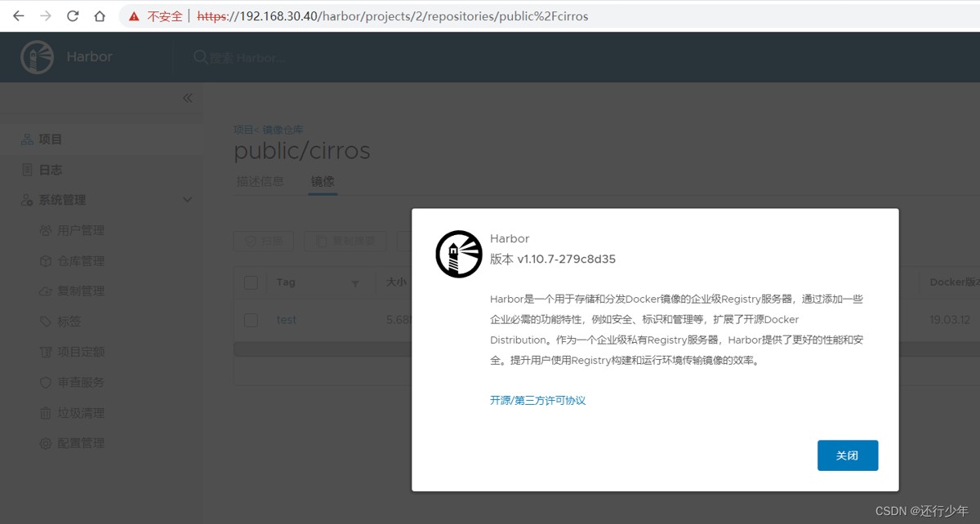Open 仓库管理 in the sidebar
980x524 pixels.
point(81,261)
